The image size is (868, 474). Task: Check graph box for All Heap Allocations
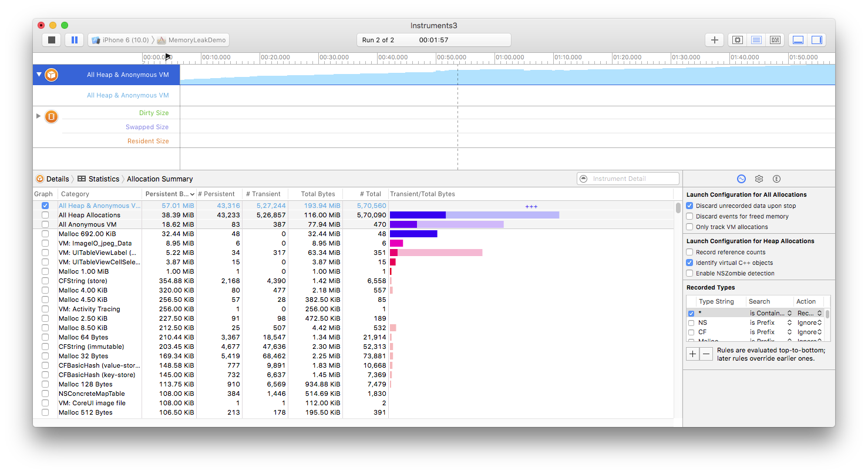click(x=45, y=215)
